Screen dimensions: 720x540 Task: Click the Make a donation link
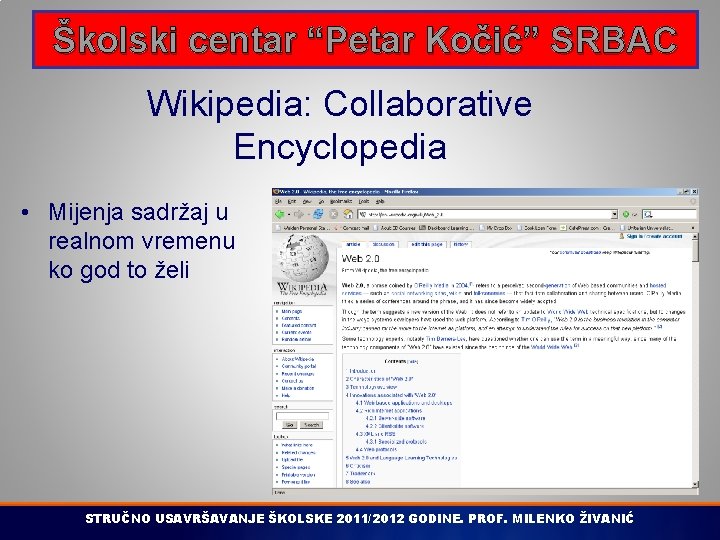click(x=298, y=388)
